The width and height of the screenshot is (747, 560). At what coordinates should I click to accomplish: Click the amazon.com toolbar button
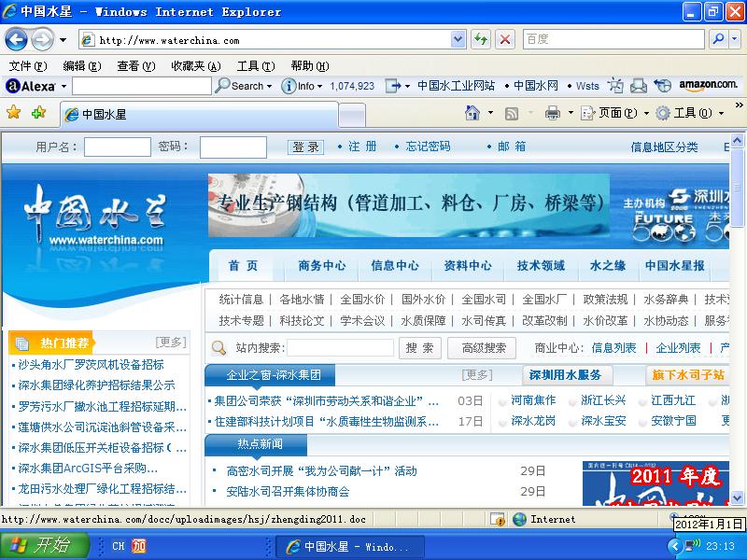click(709, 85)
